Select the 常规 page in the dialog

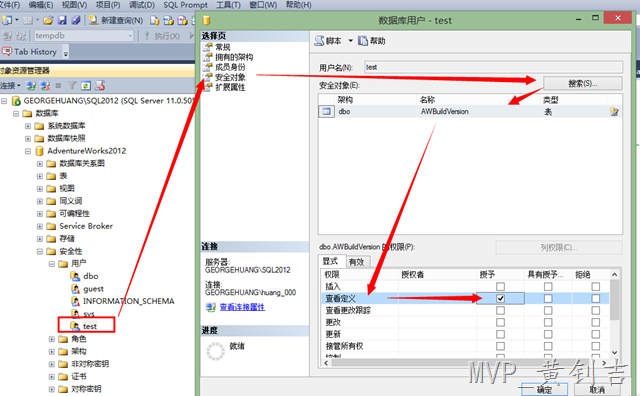[223, 47]
